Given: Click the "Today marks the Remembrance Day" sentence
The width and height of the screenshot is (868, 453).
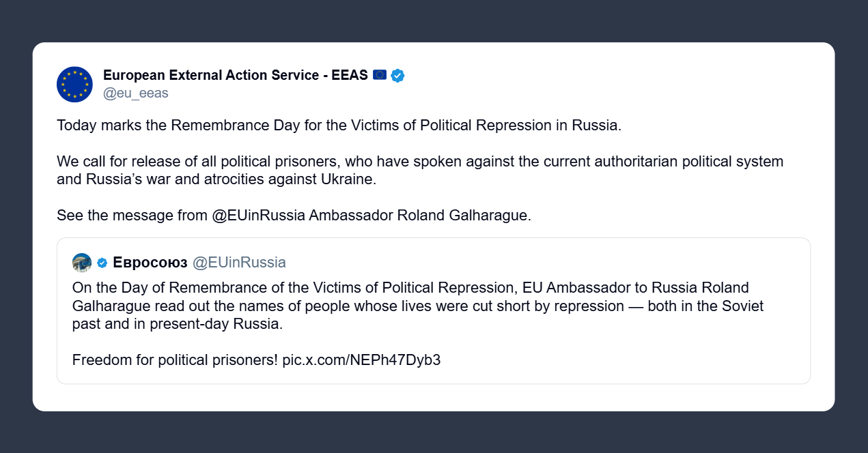Looking at the screenshot, I should (x=339, y=126).
